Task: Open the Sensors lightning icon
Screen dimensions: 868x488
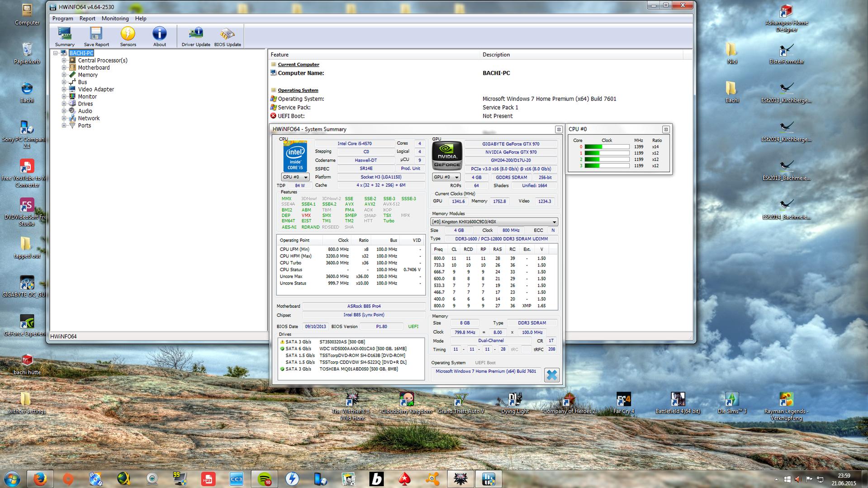Action: point(128,37)
